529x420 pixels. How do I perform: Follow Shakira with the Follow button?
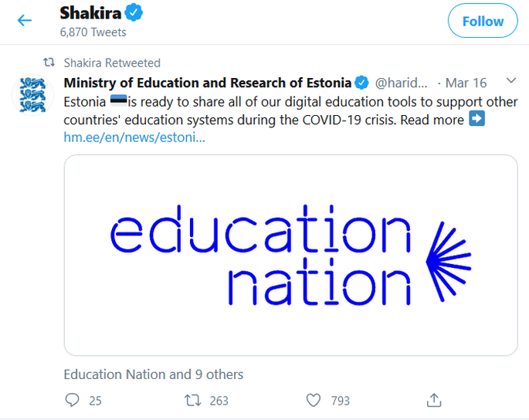(483, 21)
